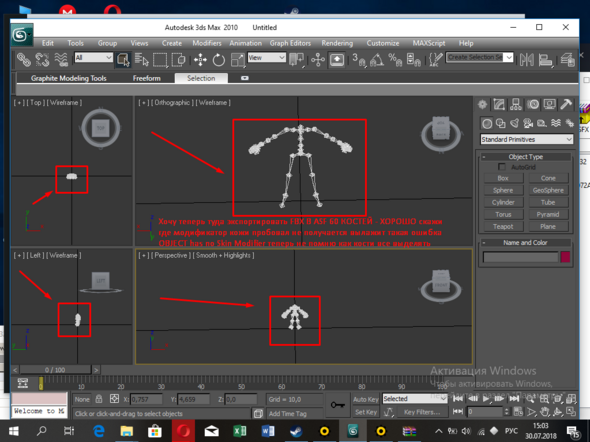Create a Teapot primitive
This screenshot has height=442, width=590.
point(503,226)
